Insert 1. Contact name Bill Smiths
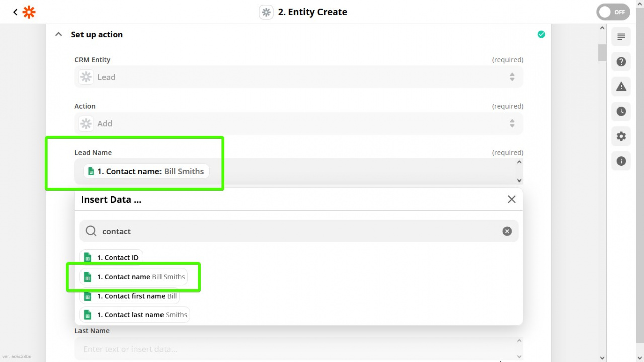 click(x=134, y=277)
